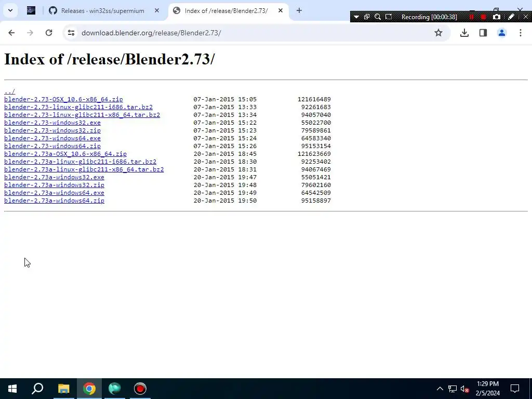Open a new browser tab

coord(299,11)
